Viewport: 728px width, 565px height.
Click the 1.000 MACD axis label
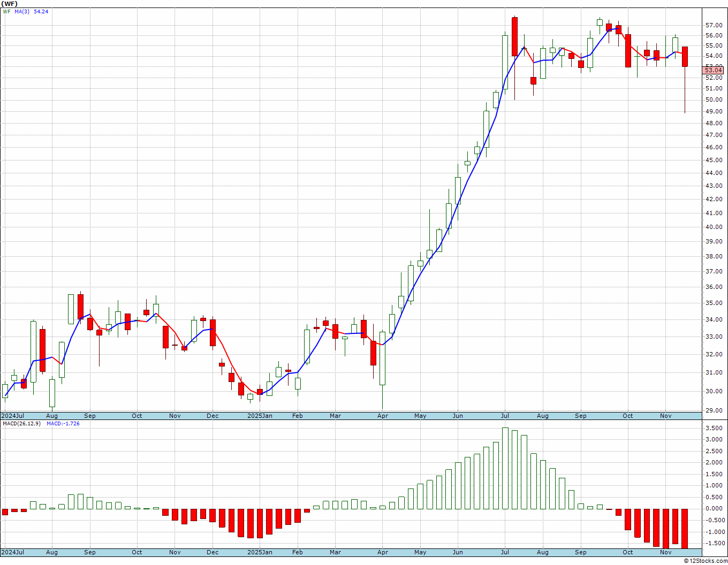pos(714,485)
